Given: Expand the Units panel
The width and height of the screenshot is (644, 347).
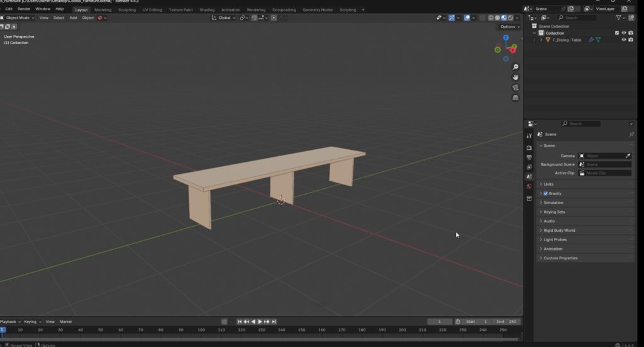Looking at the screenshot, I should (x=586, y=184).
